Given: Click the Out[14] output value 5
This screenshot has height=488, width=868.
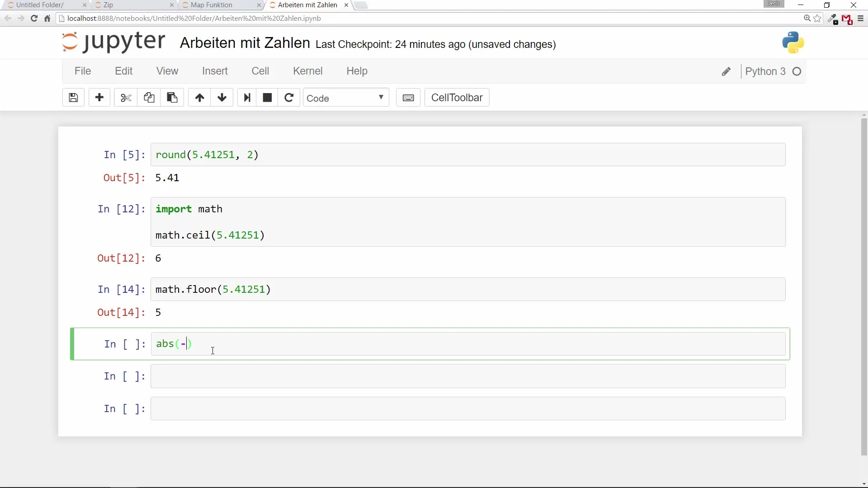Looking at the screenshot, I should [x=158, y=312].
